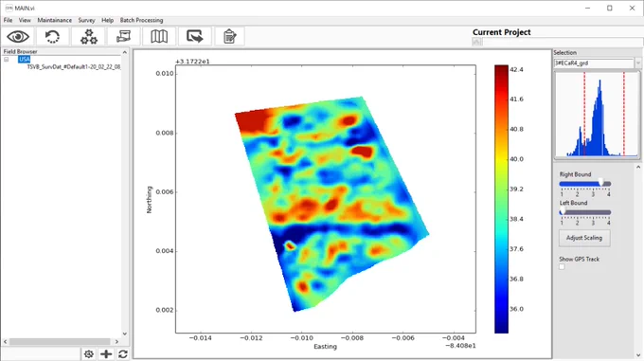644x361 pixels.
Task: Click the eye view icon in toolbar
Action: pyautogui.click(x=18, y=37)
